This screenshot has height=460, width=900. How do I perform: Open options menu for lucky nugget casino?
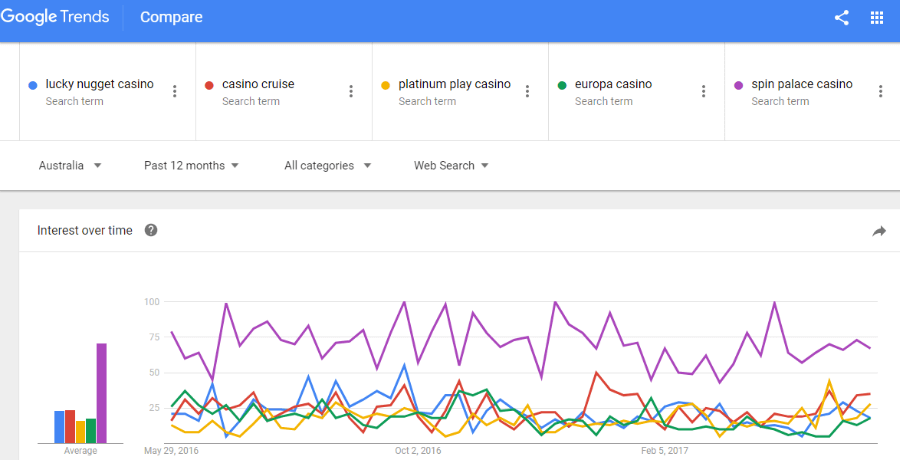pos(174,91)
